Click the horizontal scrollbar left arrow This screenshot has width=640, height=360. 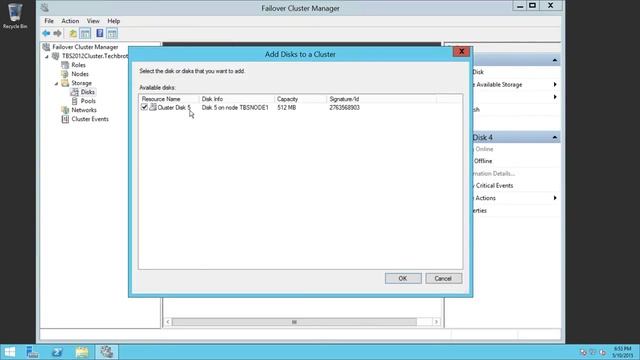coord(168,322)
